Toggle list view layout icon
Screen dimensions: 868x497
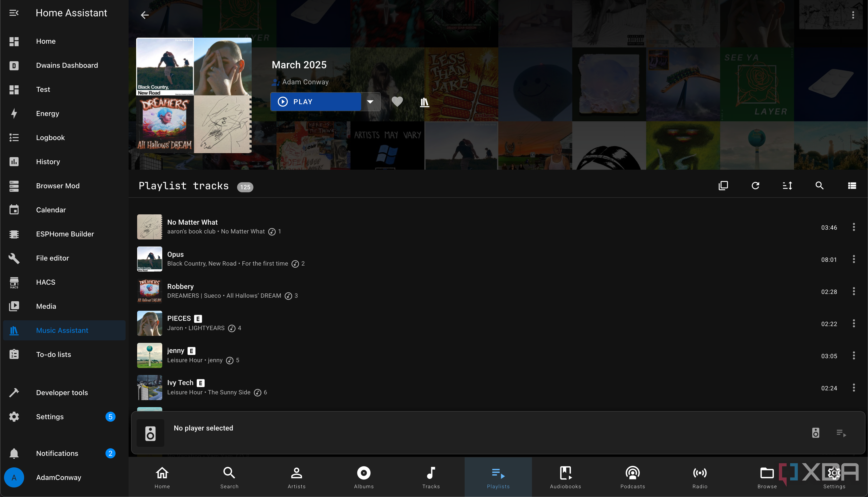pyautogui.click(x=852, y=186)
